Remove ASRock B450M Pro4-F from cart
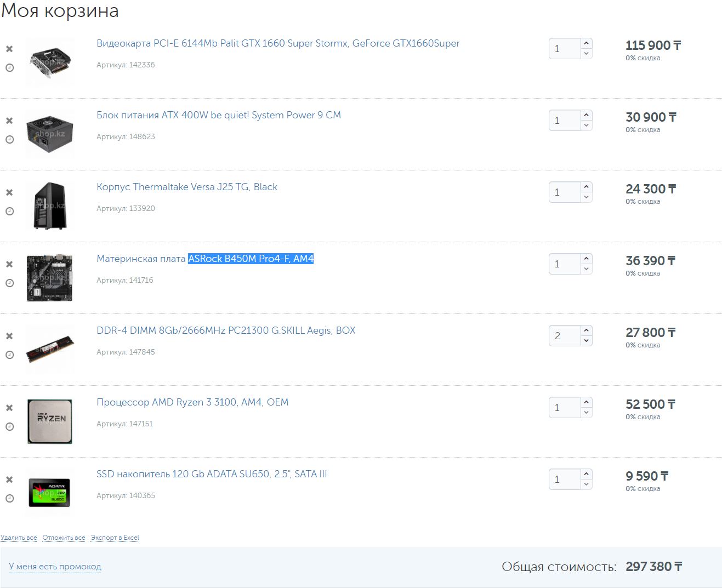This screenshot has width=722, height=588. tap(9, 264)
